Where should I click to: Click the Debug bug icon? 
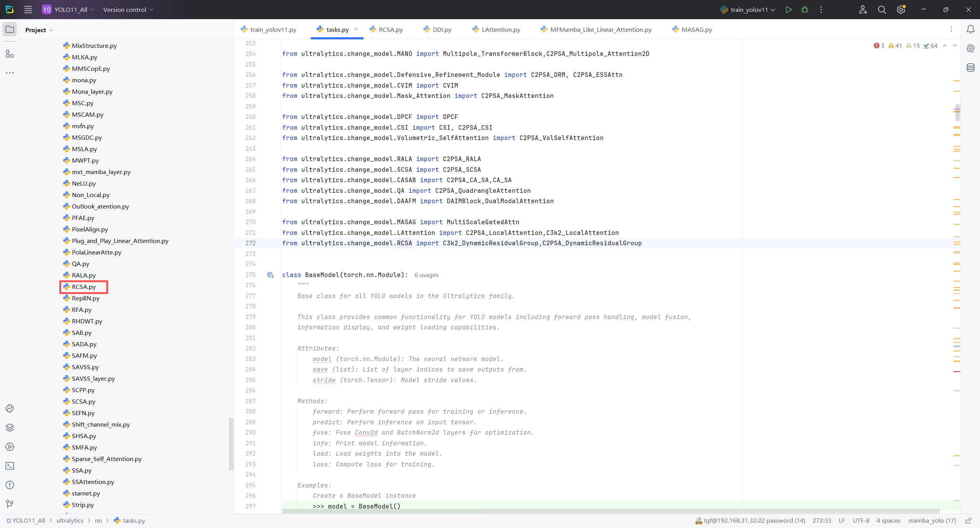pos(805,10)
